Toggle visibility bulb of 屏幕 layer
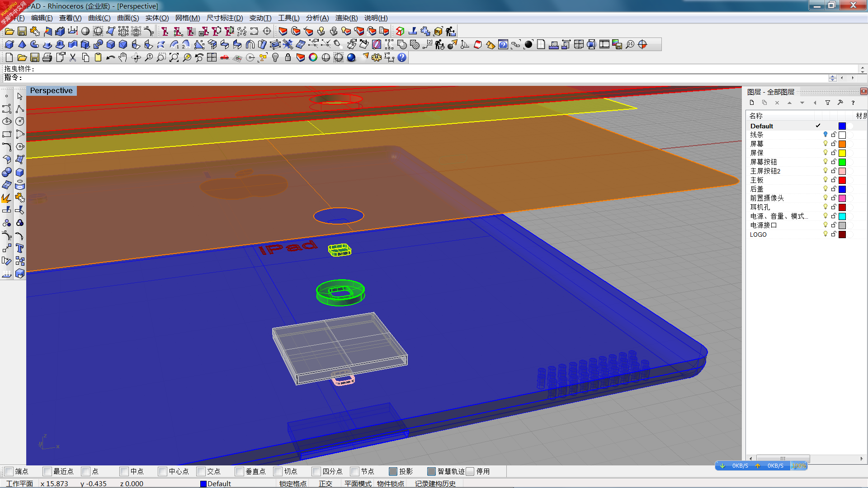The image size is (868, 488). coord(826,144)
